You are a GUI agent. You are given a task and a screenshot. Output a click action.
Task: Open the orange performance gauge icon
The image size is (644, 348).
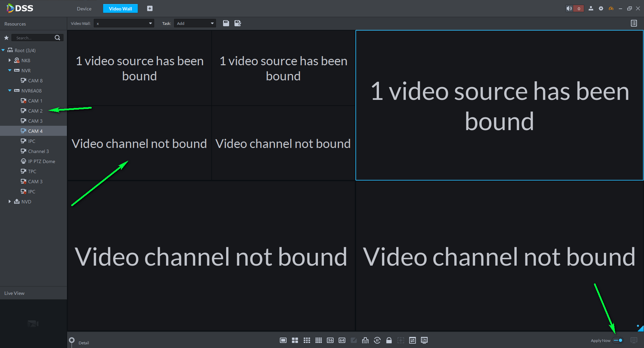611,8
